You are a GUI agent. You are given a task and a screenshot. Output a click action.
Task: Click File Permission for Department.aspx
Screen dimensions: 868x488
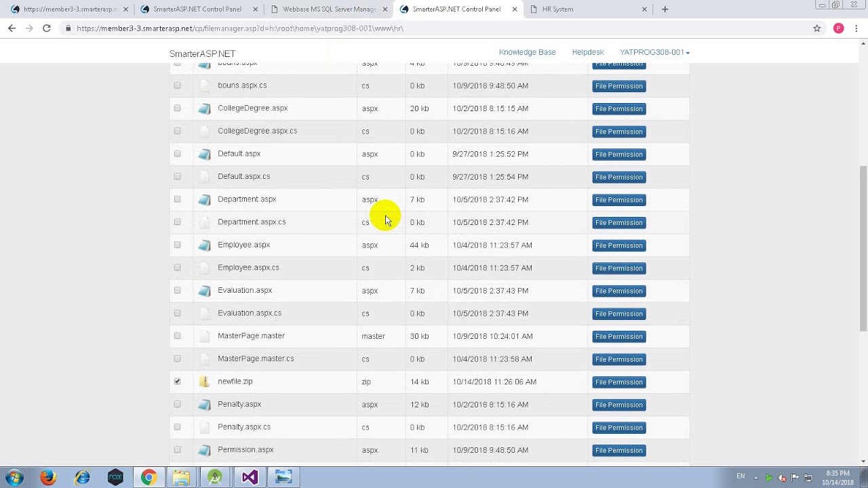click(x=618, y=200)
